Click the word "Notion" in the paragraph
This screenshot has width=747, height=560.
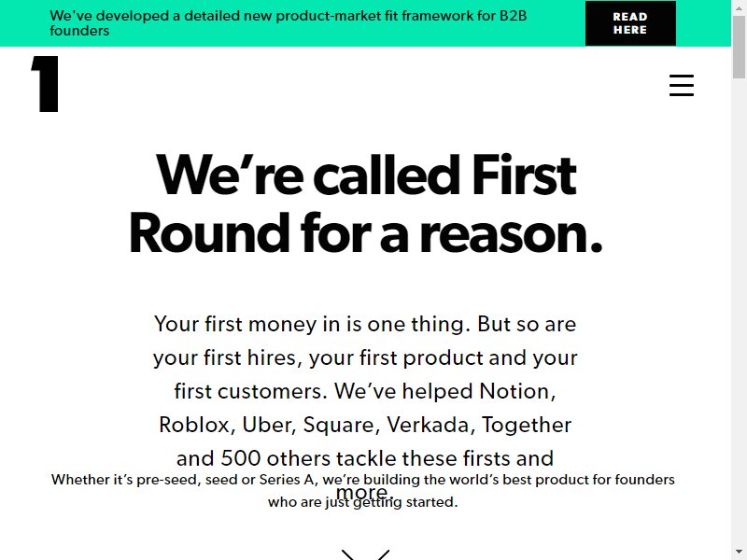517,391
